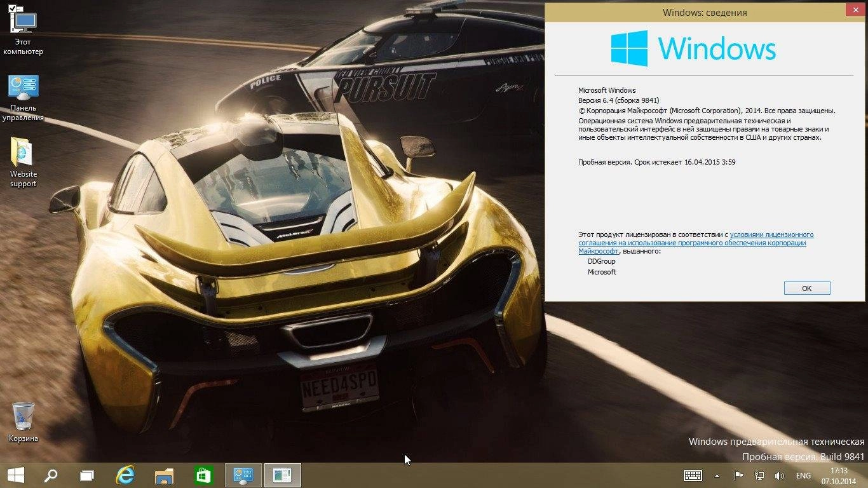Click "Пробная версия. Срок истекает 16.04.2015 3:59" text

pos(656,162)
